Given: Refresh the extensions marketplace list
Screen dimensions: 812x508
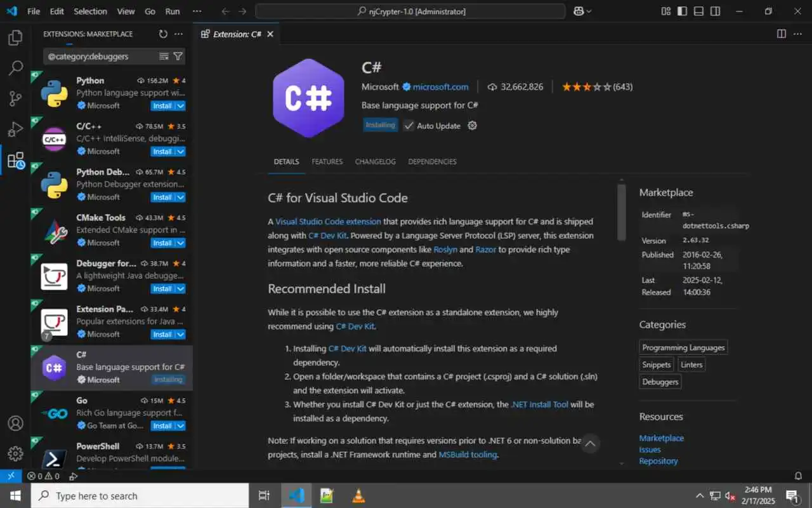Looking at the screenshot, I should 163,34.
